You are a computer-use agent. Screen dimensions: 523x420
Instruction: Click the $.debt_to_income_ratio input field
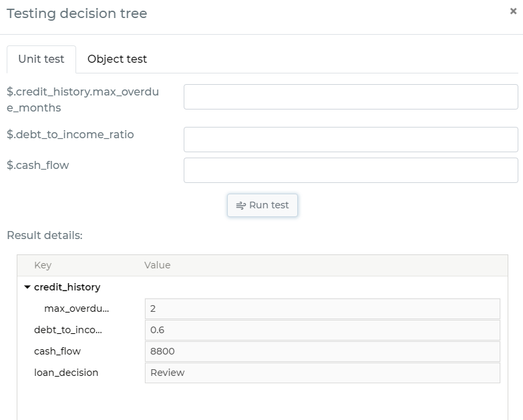click(351, 140)
